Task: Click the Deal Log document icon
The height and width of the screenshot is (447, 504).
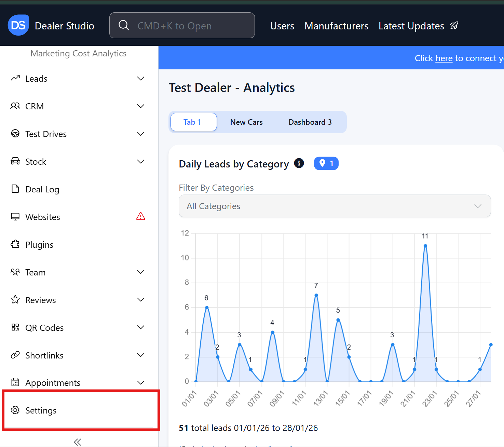Action: [x=15, y=189]
